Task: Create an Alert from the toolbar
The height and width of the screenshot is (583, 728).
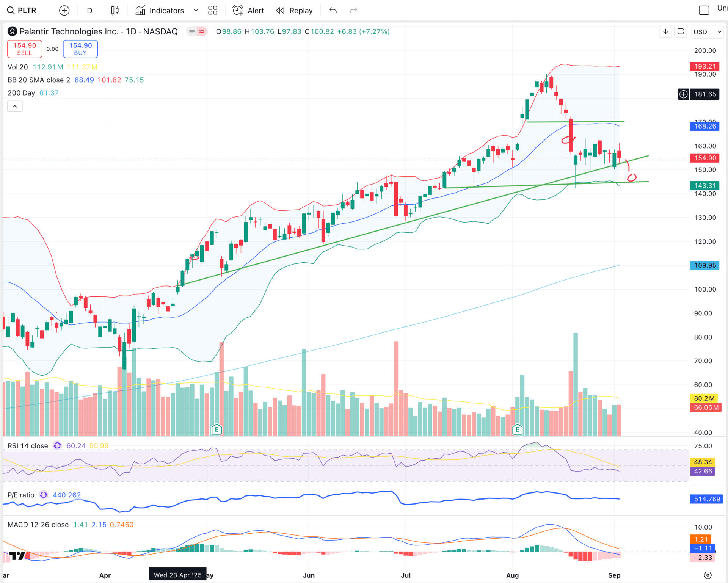Action: coord(248,11)
